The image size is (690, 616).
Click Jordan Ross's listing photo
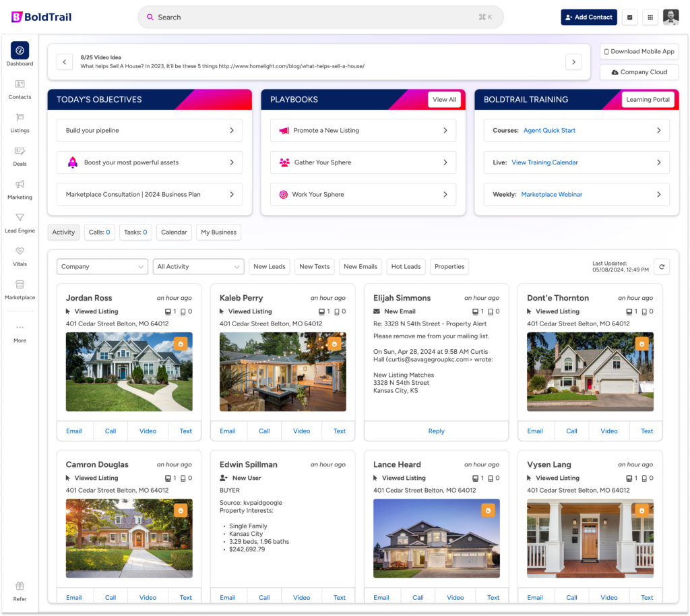(x=129, y=371)
